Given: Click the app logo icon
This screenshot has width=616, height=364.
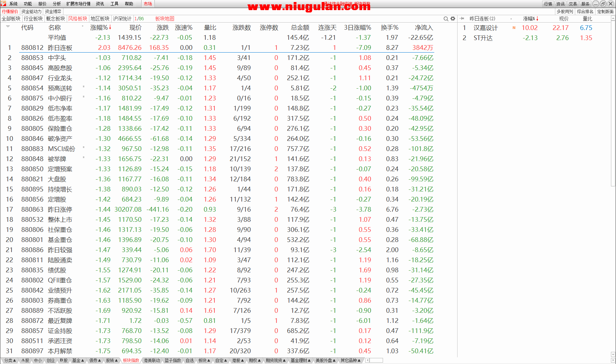Looking at the screenshot, I should pos(3,4).
